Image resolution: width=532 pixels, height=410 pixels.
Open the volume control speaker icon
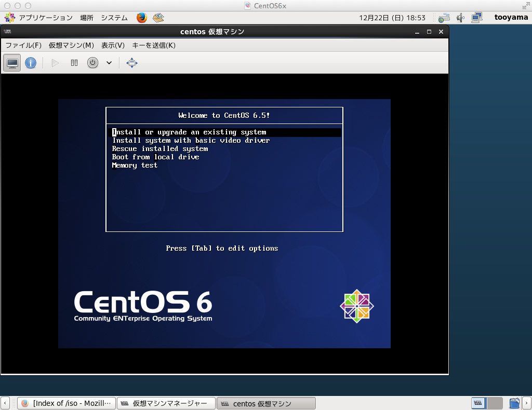tap(460, 18)
